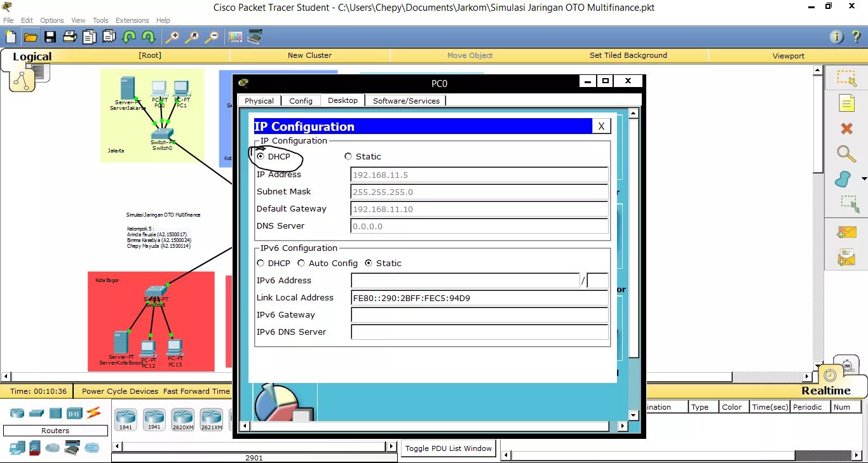Screen dimensions: 868x463
Task: Switch to the Physical tab
Action: tap(259, 100)
